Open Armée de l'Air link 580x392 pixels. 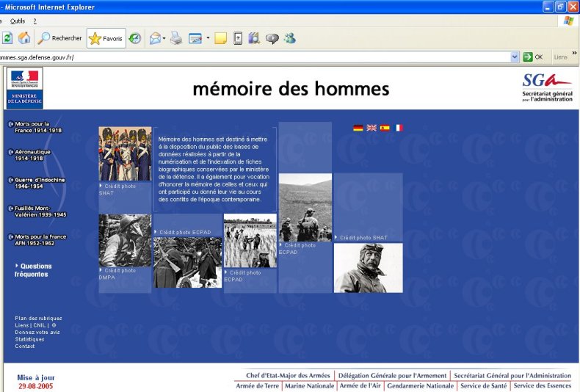tap(360, 385)
